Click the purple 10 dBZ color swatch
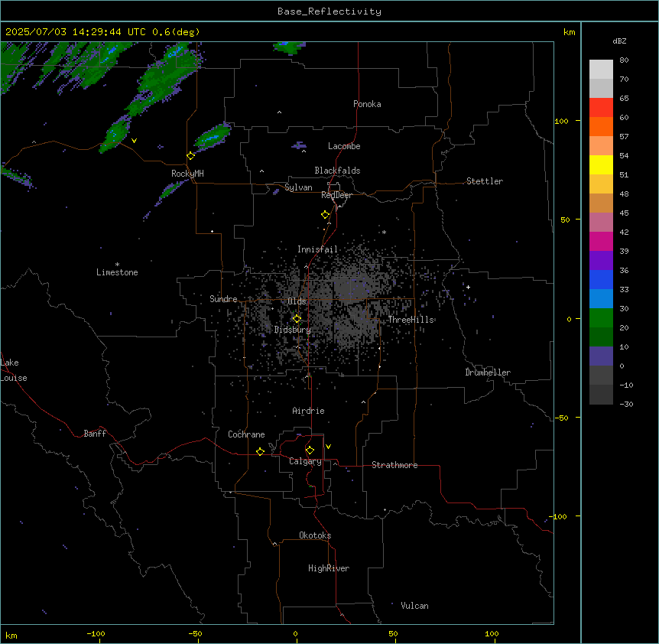659x644 pixels. [601, 356]
